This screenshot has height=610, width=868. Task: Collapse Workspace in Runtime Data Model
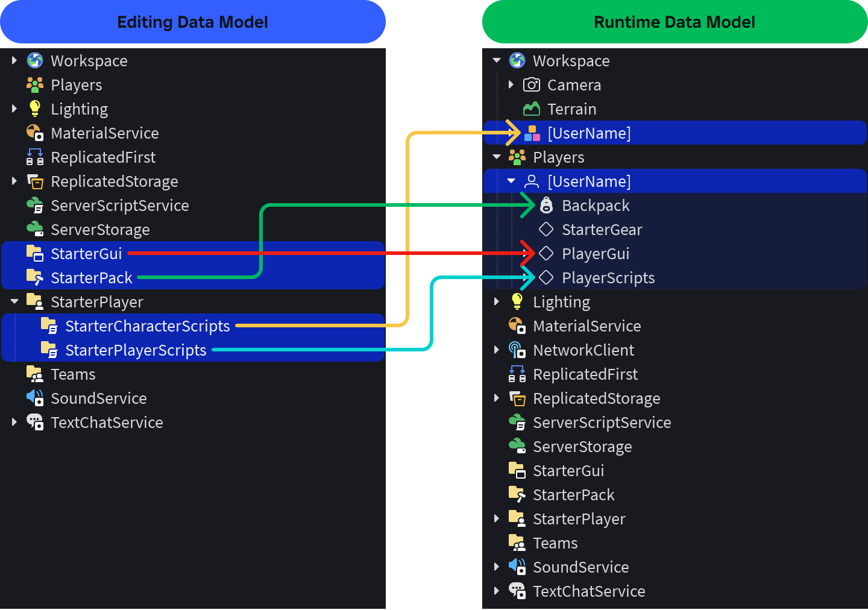(x=497, y=60)
